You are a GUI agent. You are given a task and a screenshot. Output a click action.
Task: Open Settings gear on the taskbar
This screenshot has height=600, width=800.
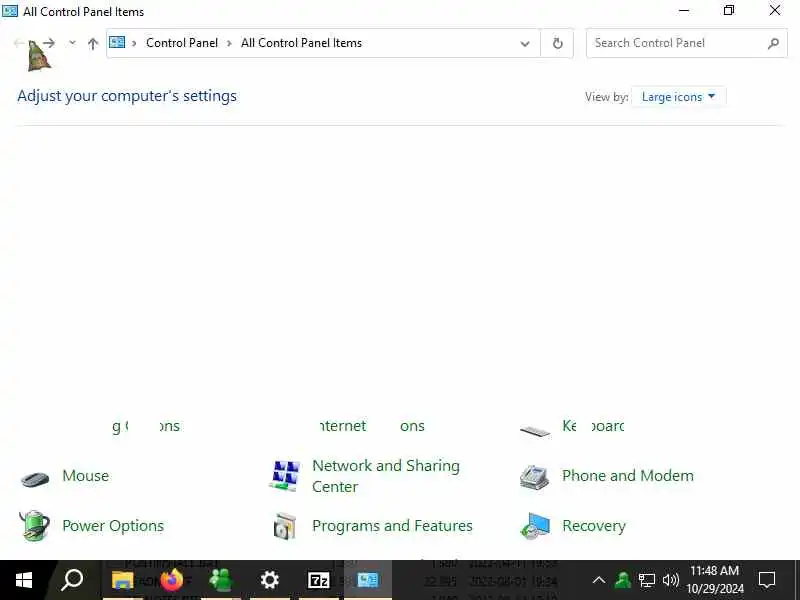click(269, 580)
